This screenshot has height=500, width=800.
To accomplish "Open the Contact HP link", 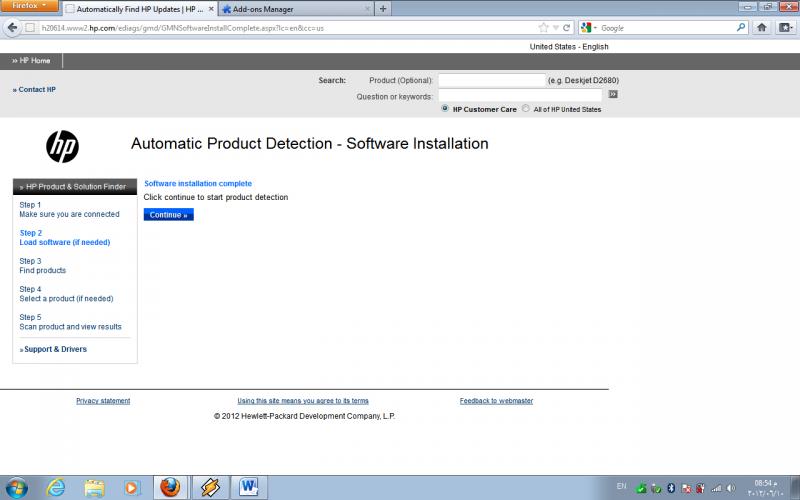I will (34, 89).
